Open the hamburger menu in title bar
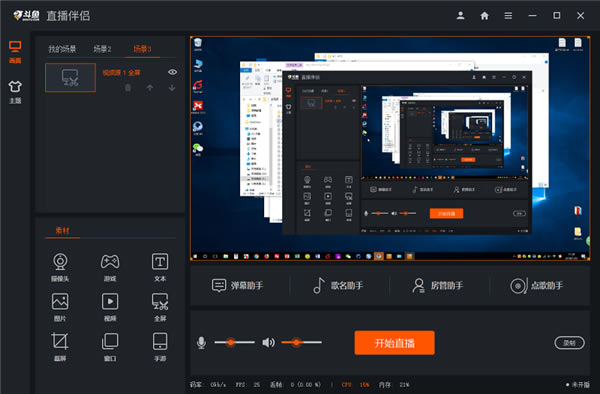The height and width of the screenshot is (394, 600). [x=508, y=16]
